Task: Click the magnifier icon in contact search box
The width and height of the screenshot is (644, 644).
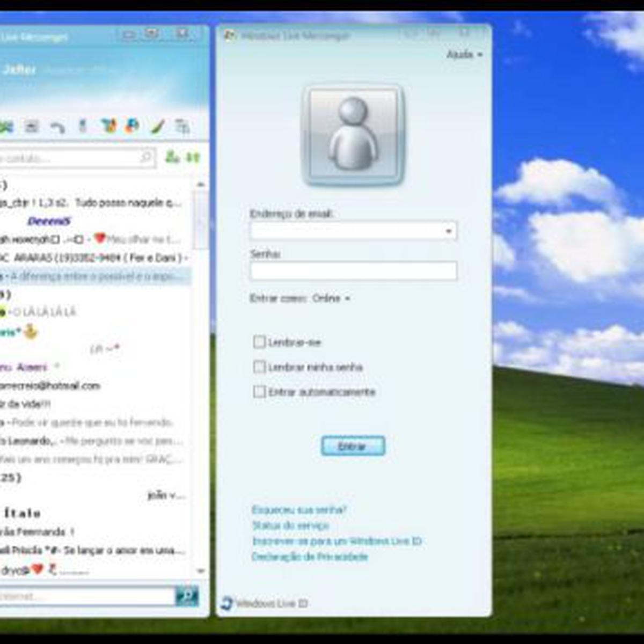Action: [x=145, y=157]
